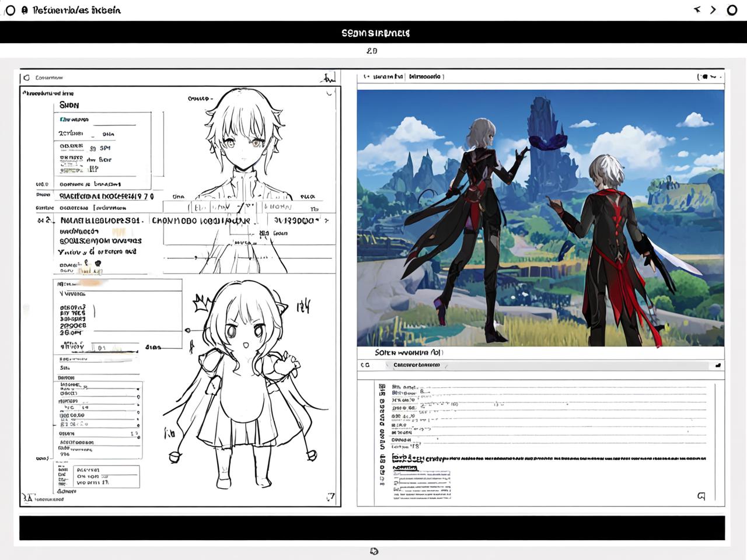Click the circle icon at the top-right corner
Image resolution: width=747 pixels, height=560 pixels.
click(x=732, y=10)
